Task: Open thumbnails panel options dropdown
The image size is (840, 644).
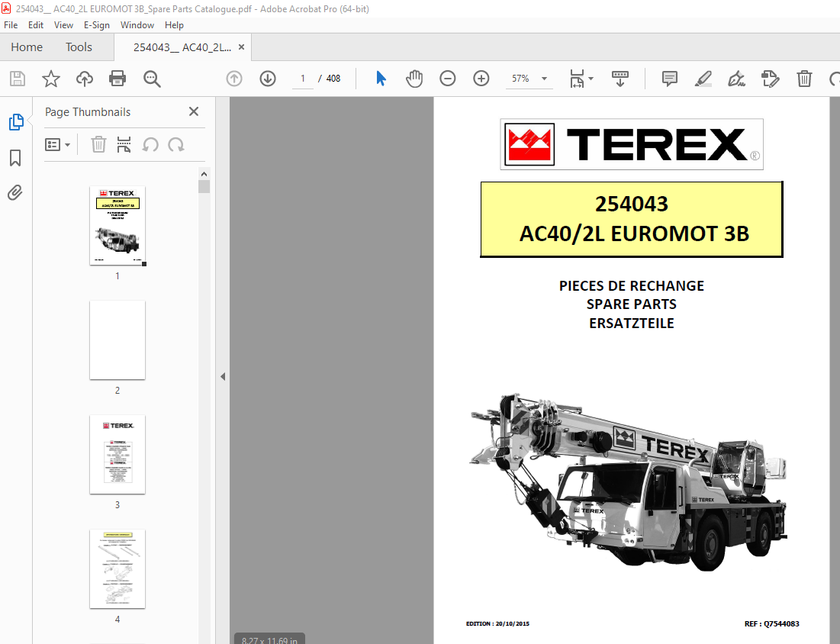Action: [57, 145]
